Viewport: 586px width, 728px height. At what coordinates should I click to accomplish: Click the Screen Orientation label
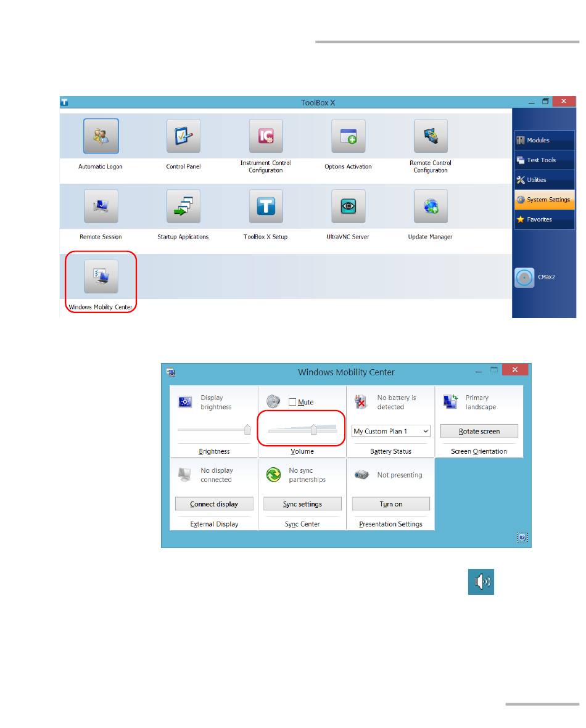tap(479, 451)
